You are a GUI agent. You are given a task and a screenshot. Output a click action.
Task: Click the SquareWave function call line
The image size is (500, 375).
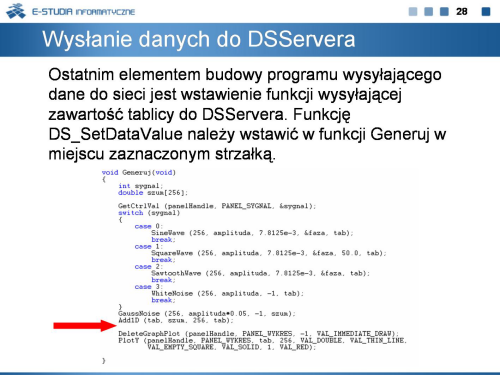point(269,253)
